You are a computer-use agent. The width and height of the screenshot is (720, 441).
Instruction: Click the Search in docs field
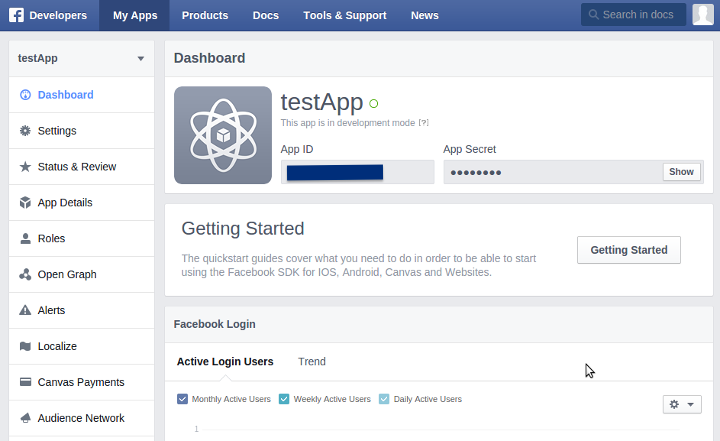click(633, 15)
